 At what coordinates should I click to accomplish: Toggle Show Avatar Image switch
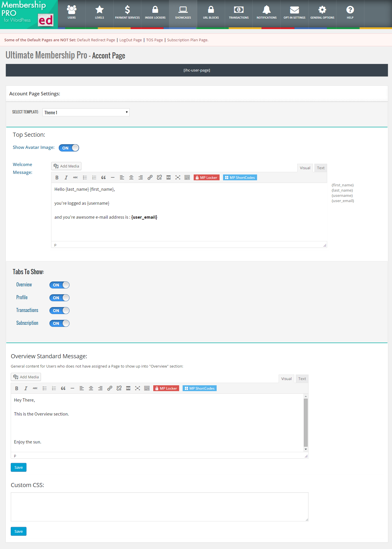coord(69,148)
